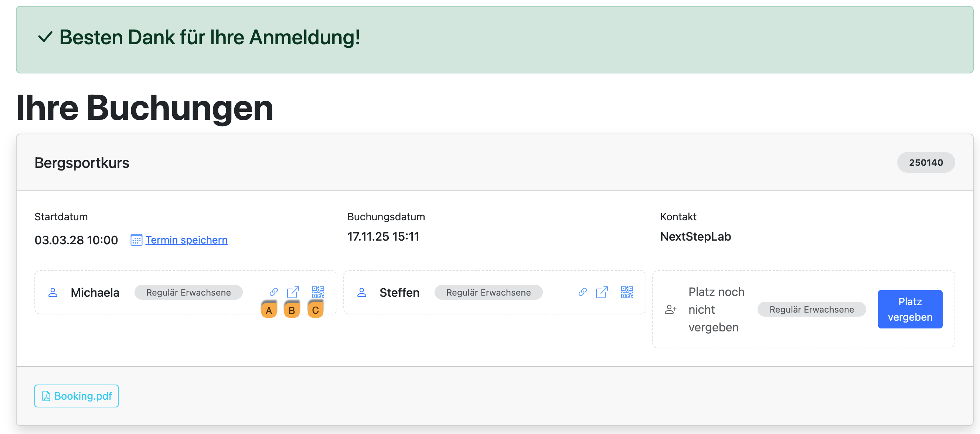Click Steffen's Regulär Erwachsene badge

[x=488, y=292]
